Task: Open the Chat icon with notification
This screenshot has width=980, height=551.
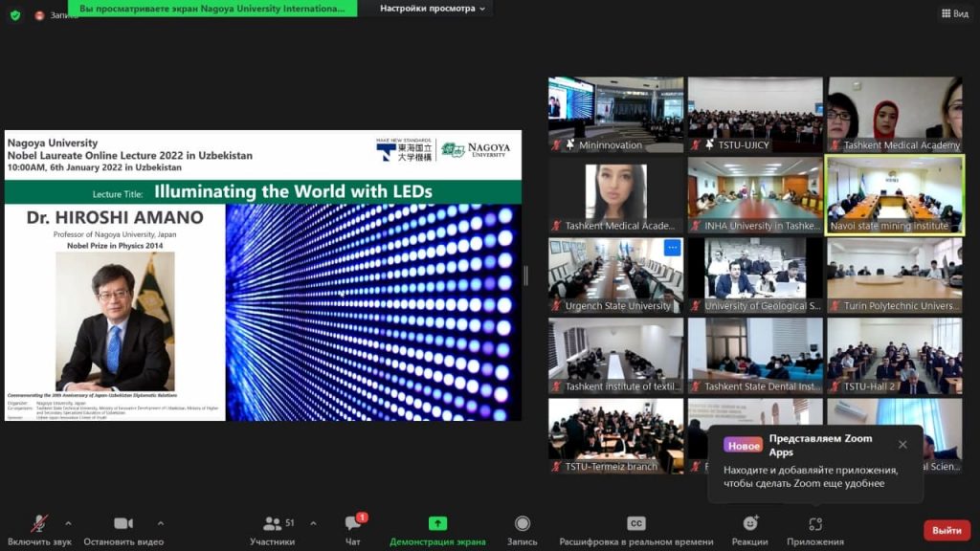Action: tap(353, 523)
